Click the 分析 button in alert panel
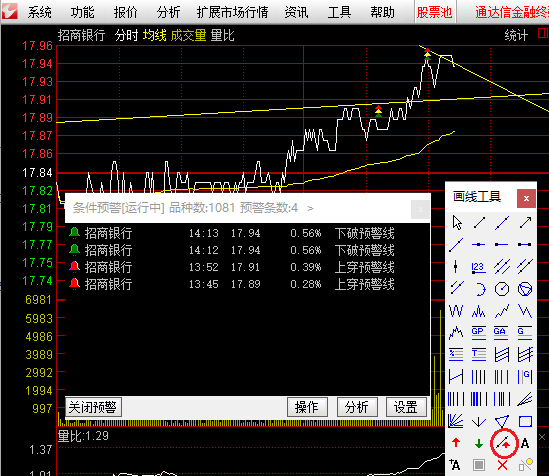This screenshot has height=476, width=549. 357,407
